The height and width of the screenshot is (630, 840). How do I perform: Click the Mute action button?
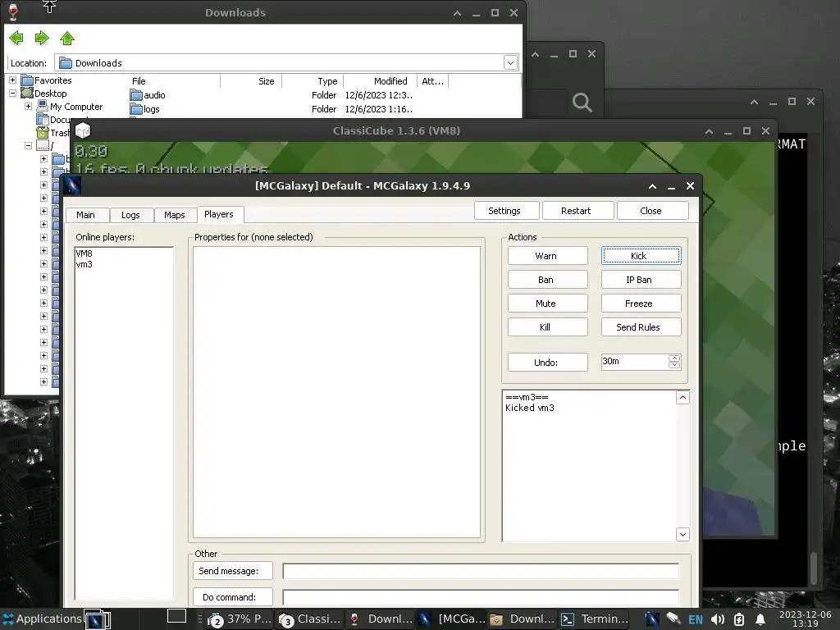(x=546, y=304)
